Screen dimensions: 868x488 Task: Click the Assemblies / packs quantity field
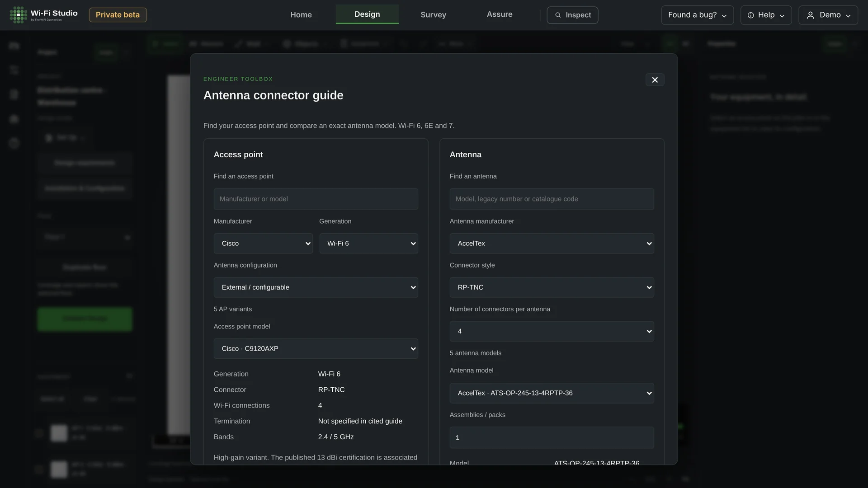coord(552,437)
